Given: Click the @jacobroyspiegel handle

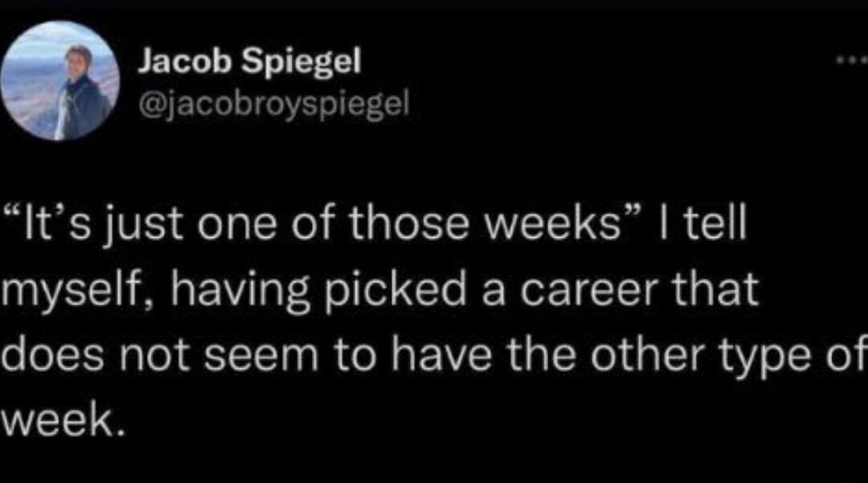Looking at the screenshot, I should [274, 103].
